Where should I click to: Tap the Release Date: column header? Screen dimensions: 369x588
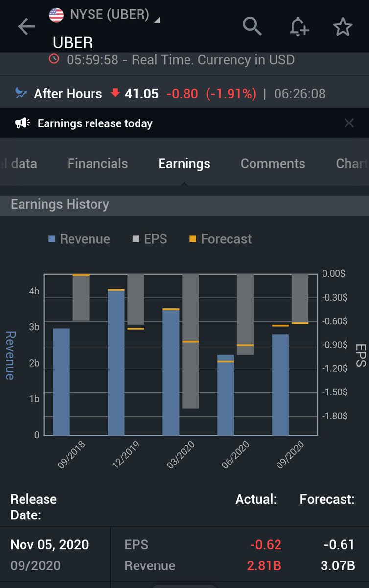[x=34, y=507]
